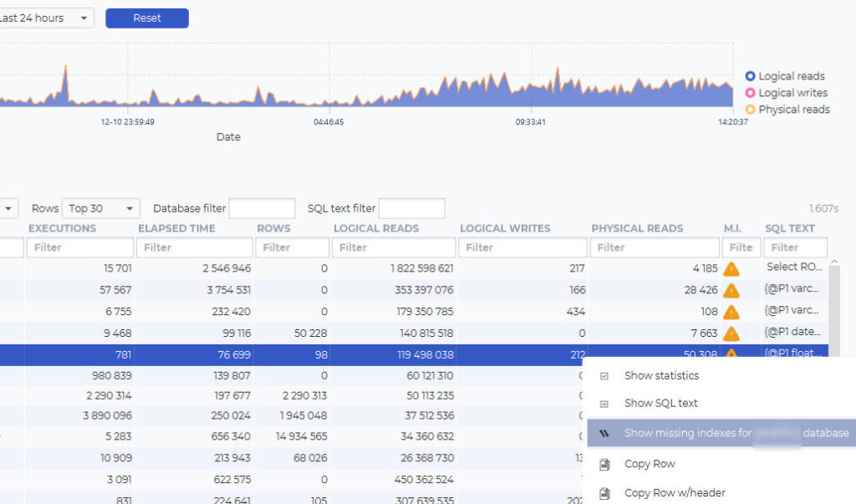
Task: Sort by the SQL TEXT column header
Action: point(789,228)
